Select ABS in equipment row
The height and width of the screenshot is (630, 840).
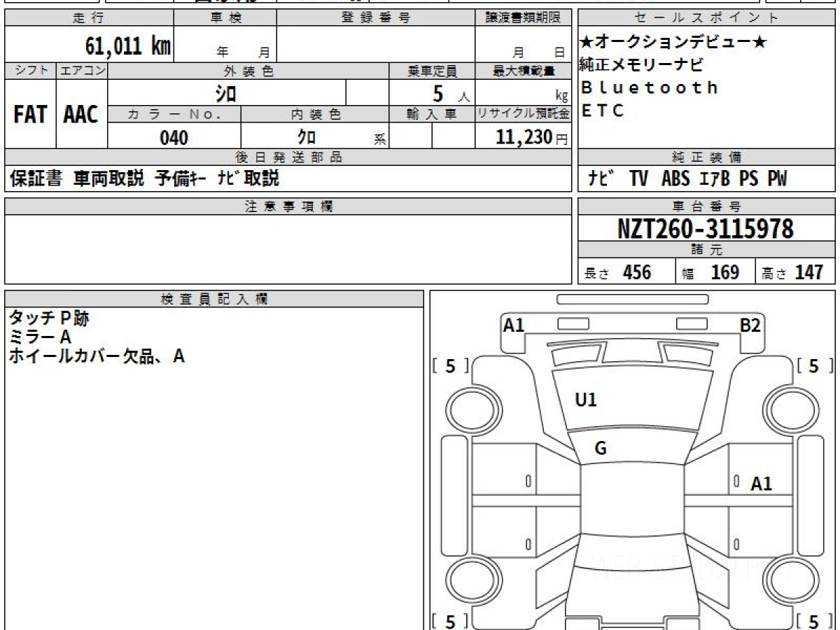point(675,179)
